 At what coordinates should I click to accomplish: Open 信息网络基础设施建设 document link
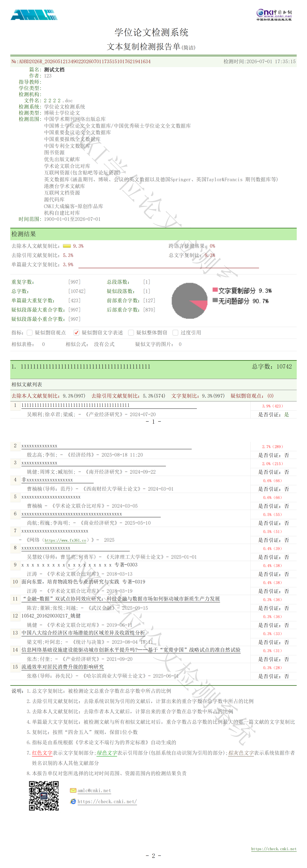[131, 650]
